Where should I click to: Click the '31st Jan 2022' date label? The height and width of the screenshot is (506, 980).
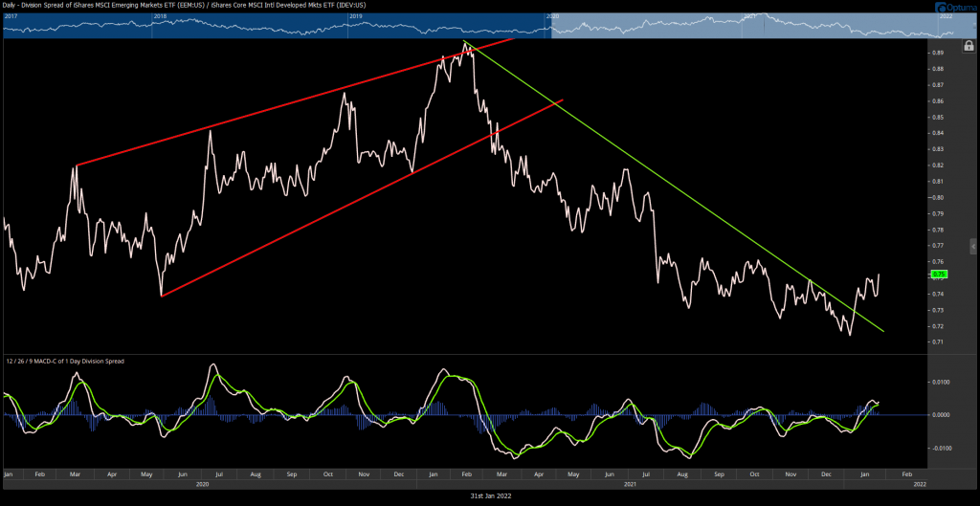[489, 495]
